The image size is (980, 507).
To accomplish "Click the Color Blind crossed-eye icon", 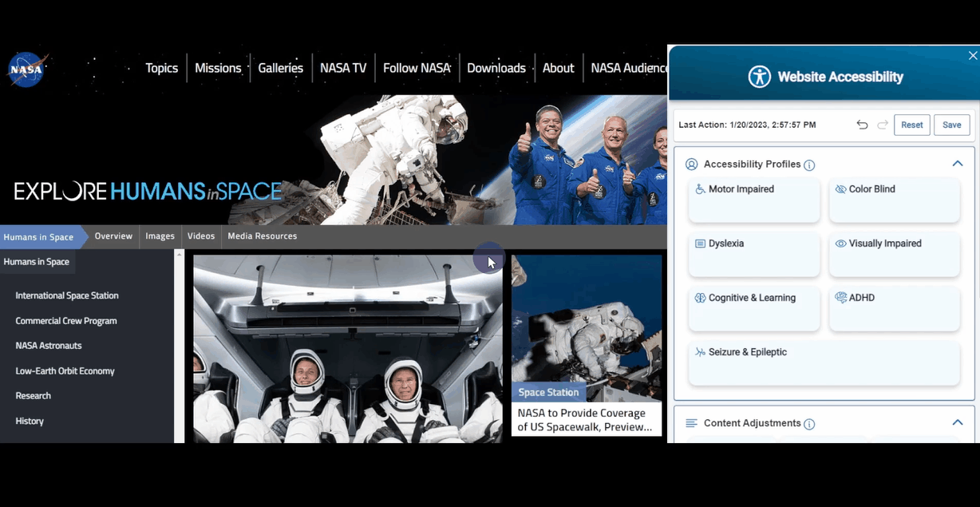I will [x=840, y=189].
